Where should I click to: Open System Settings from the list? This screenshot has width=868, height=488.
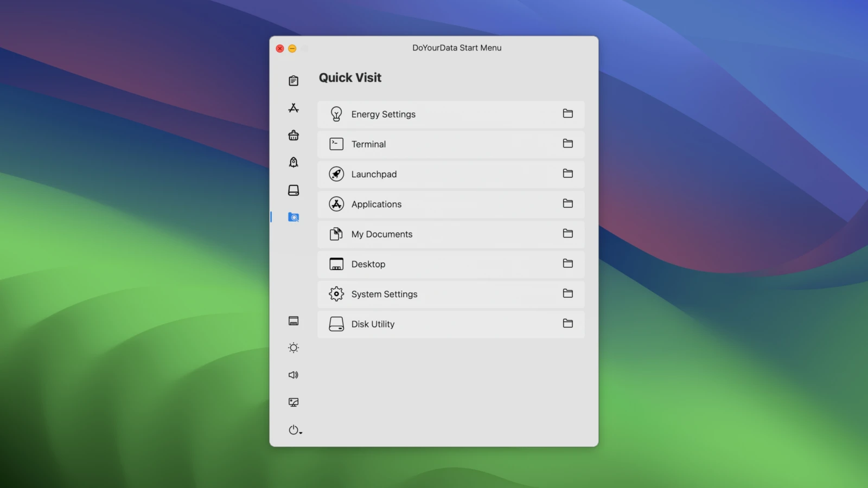[384, 294]
